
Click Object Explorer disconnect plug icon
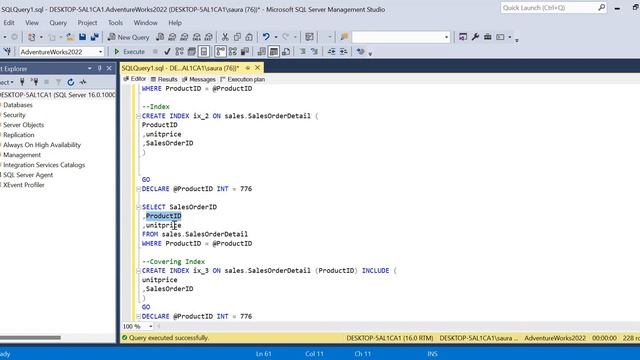pos(35,82)
